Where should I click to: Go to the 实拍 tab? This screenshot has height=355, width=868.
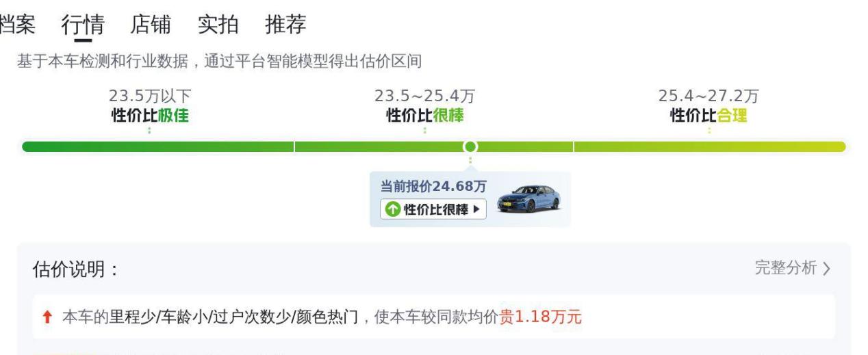(x=218, y=25)
